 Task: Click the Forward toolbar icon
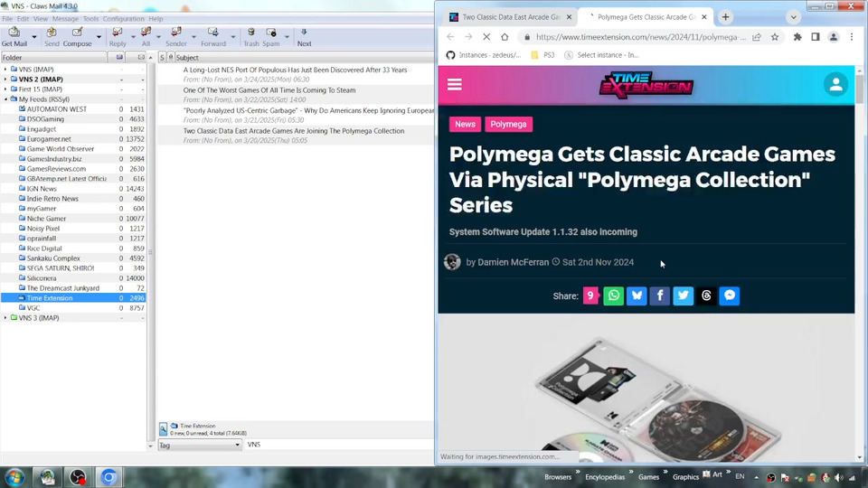(213, 33)
